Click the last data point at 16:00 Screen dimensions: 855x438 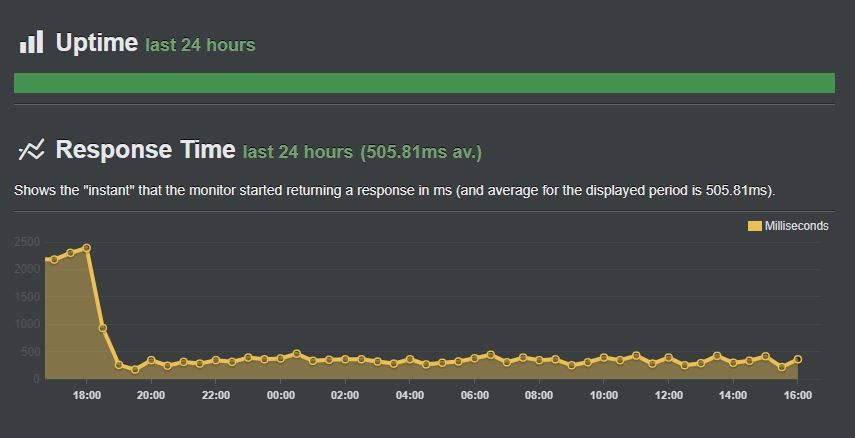pyautogui.click(x=798, y=359)
